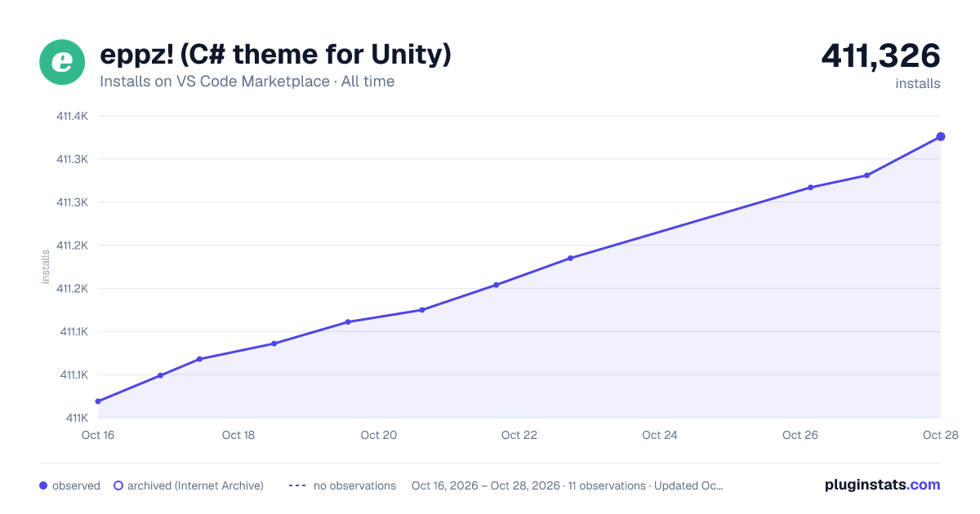
Task: Click the total count '411,326'
Action: (880, 55)
